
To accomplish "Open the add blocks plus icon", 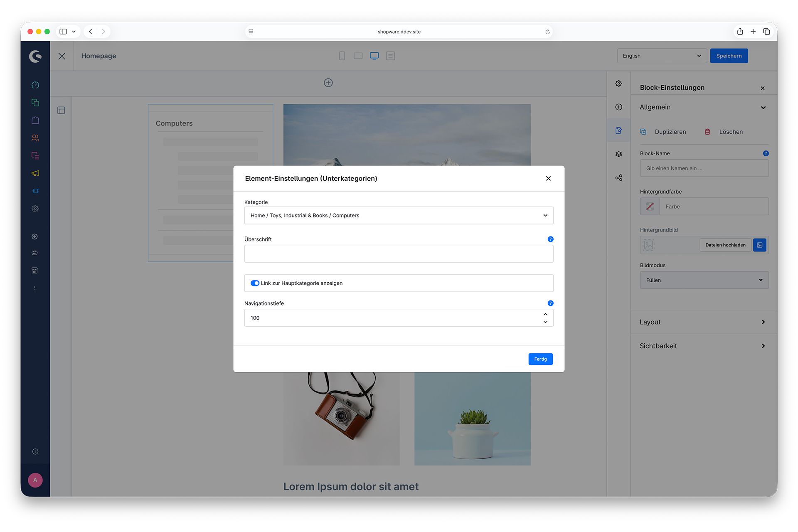I will tap(619, 107).
